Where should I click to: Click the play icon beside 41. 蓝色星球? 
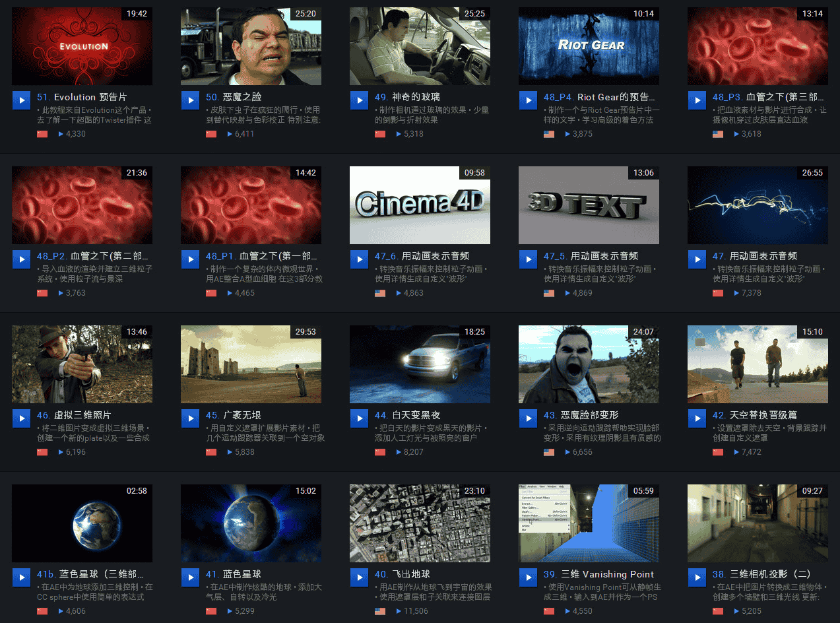[191, 577]
